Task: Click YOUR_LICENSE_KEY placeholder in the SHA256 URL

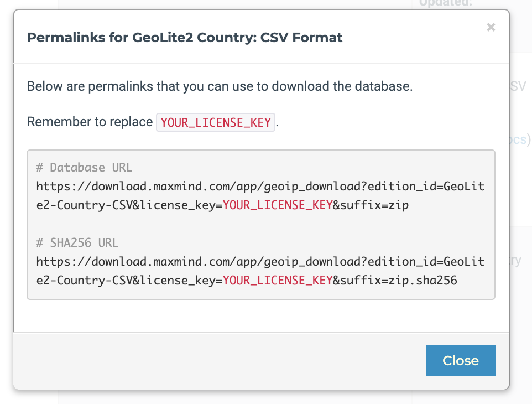Action: click(277, 281)
